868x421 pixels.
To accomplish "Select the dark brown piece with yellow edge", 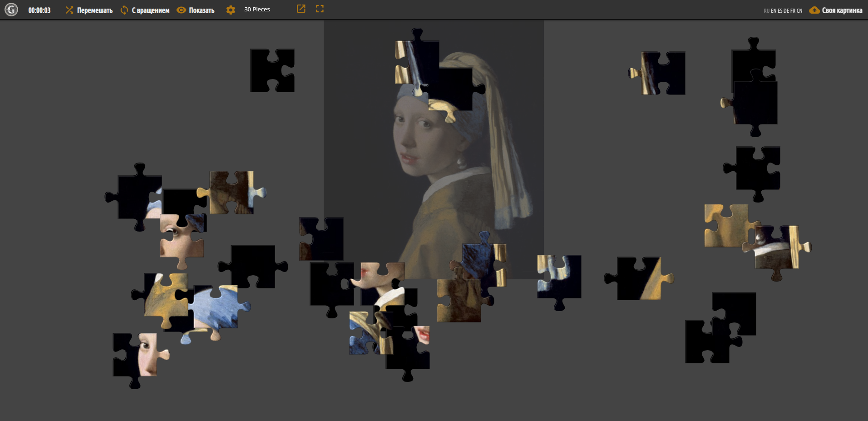I will (232, 192).
